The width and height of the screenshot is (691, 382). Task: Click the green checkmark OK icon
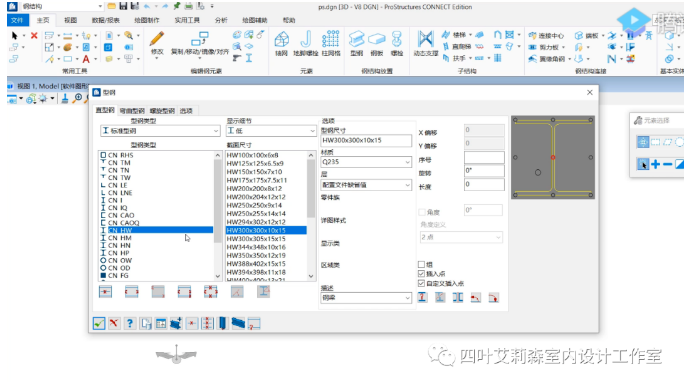99,323
